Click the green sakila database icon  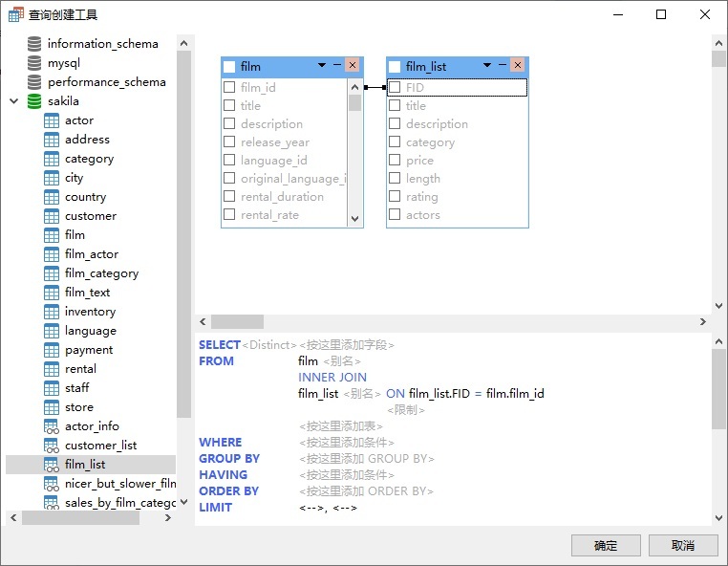[x=34, y=100]
